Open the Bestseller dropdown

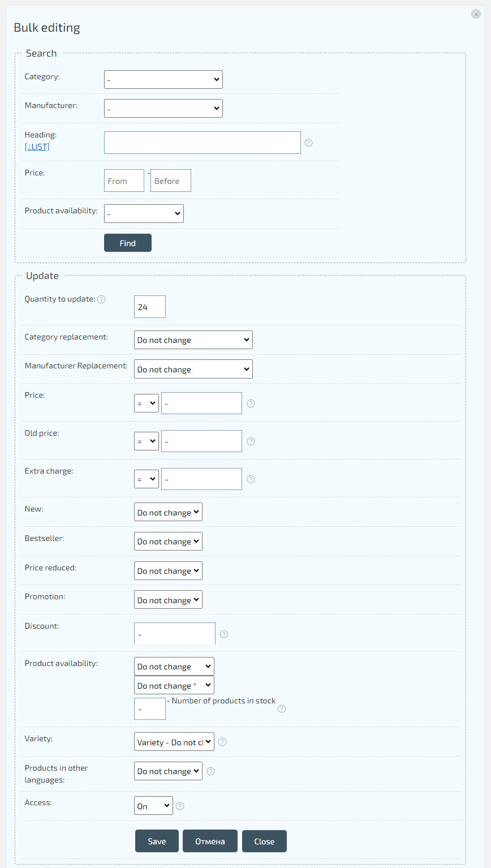click(x=168, y=542)
